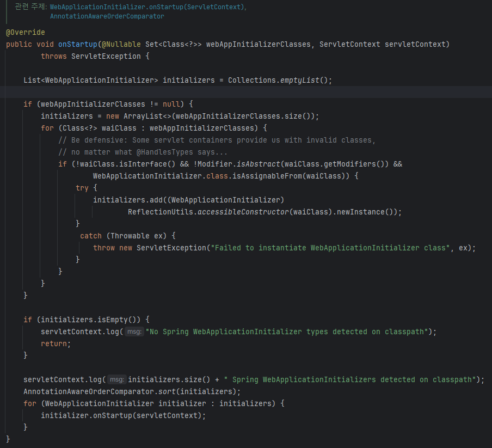Click the 'Failed to instantiate' string literal

coord(330,248)
